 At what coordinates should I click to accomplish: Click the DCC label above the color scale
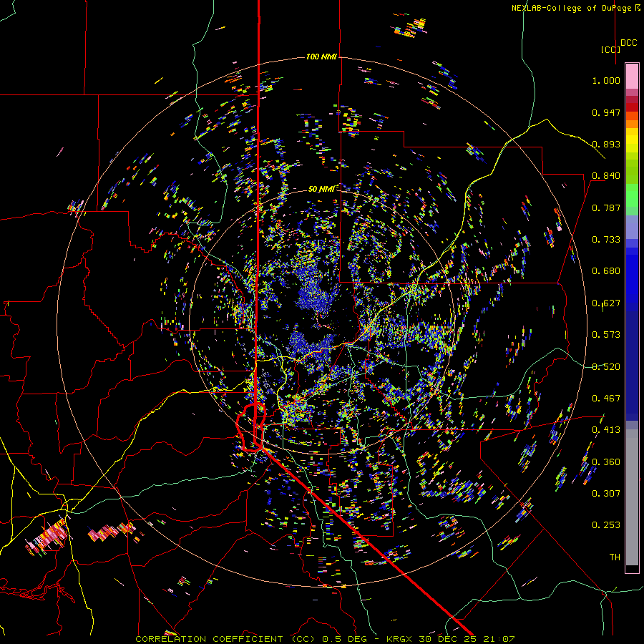(x=628, y=42)
